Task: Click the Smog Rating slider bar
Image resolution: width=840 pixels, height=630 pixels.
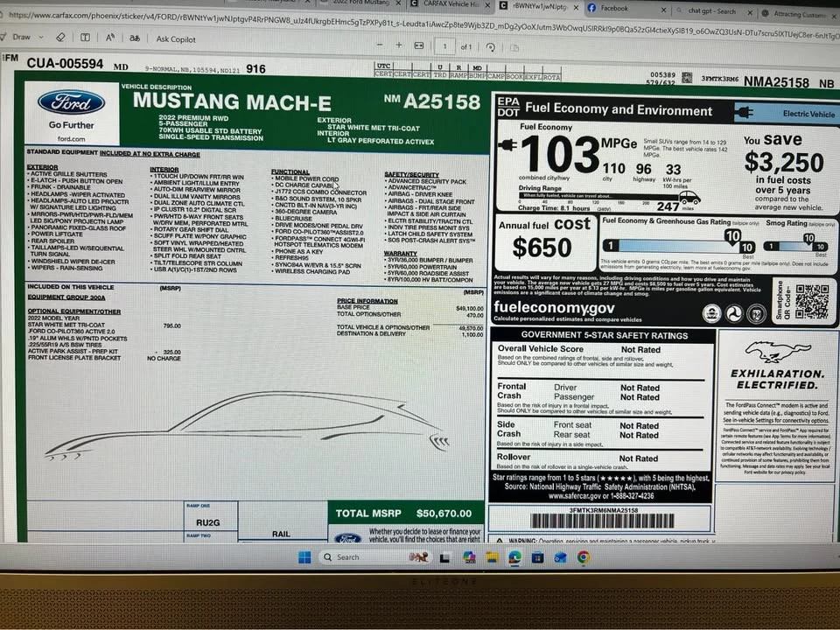Action: pos(795,246)
